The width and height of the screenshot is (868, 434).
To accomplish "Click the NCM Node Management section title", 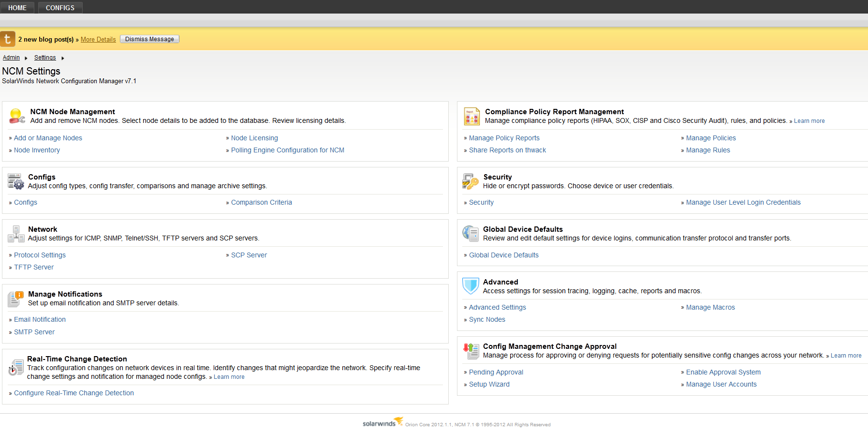I will pos(73,112).
